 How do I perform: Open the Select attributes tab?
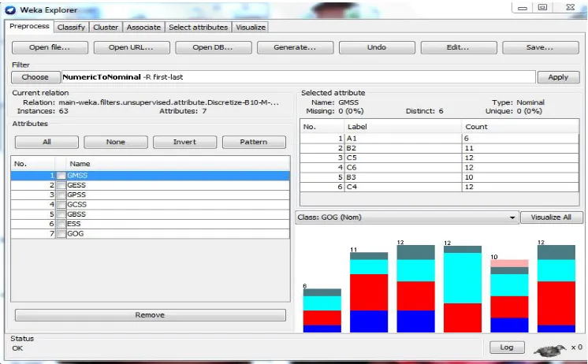click(199, 28)
